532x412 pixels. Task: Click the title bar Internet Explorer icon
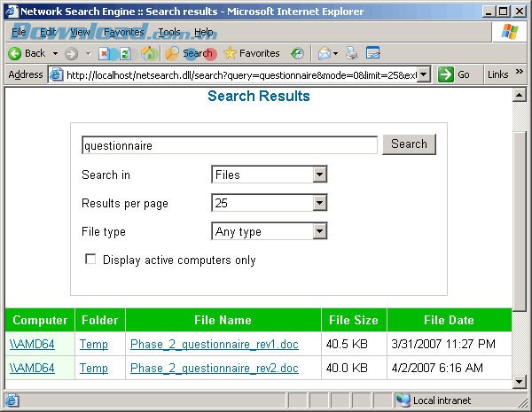click(x=12, y=12)
